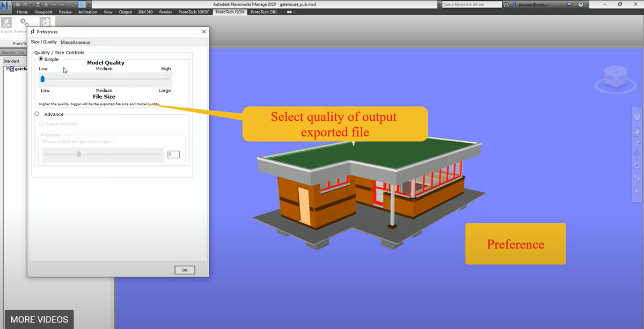The height and width of the screenshot is (329, 644).
Task: Select the Steering Wheel navigation tool
Action: [637, 116]
